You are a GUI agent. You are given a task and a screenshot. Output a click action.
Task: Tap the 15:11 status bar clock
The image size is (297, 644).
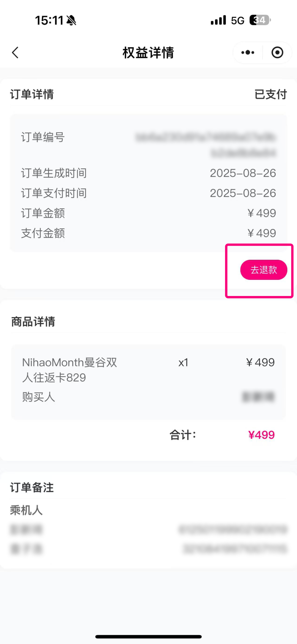tap(49, 20)
